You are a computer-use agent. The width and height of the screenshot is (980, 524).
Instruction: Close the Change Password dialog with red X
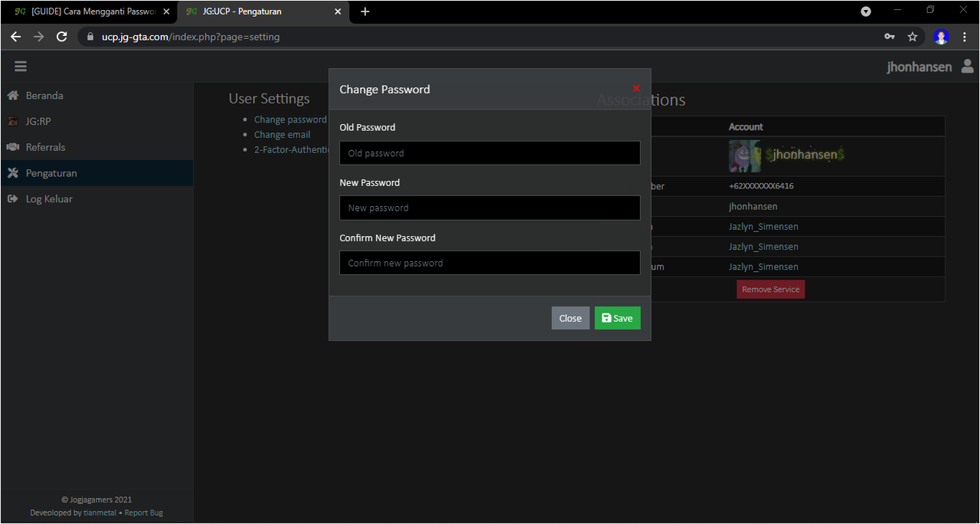[x=636, y=89]
